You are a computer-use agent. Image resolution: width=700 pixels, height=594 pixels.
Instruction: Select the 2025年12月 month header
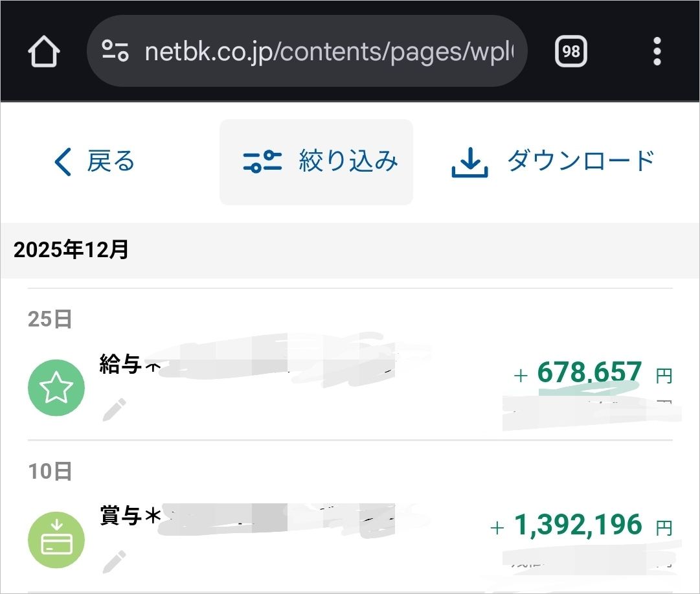pos(71,250)
